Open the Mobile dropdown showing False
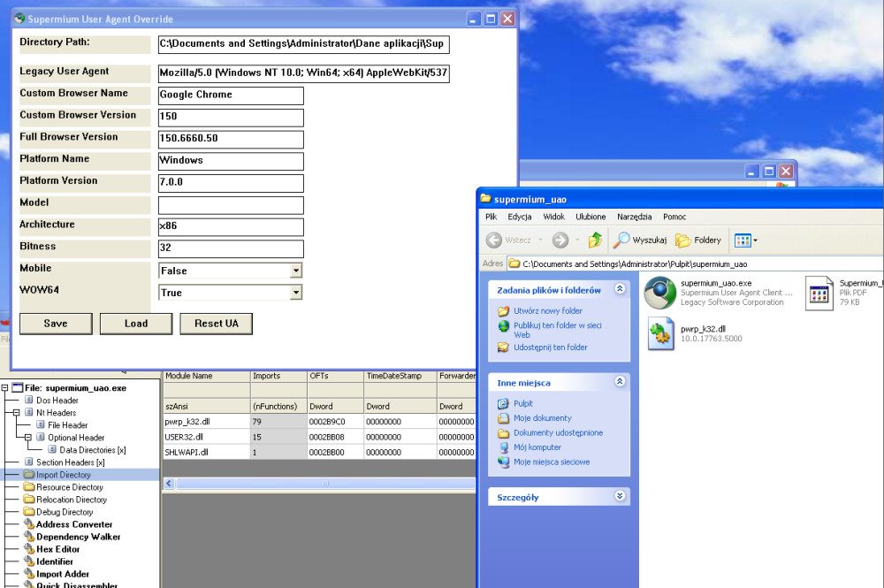This screenshot has width=884, height=588. coord(296,271)
